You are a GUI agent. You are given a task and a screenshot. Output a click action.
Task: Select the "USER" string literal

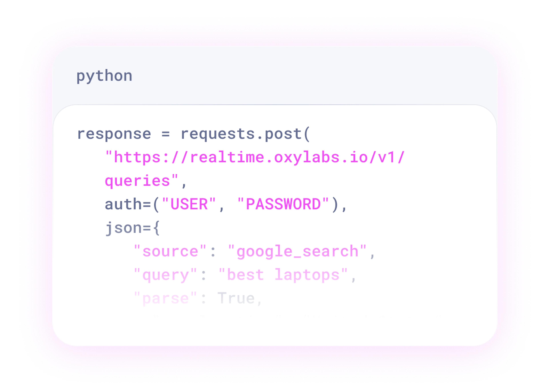(189, 204)
